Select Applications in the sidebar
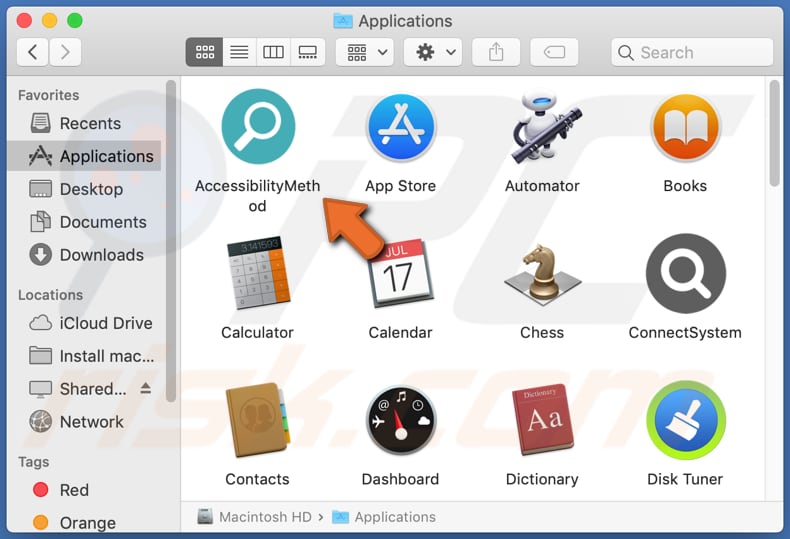 click(84, 156)
